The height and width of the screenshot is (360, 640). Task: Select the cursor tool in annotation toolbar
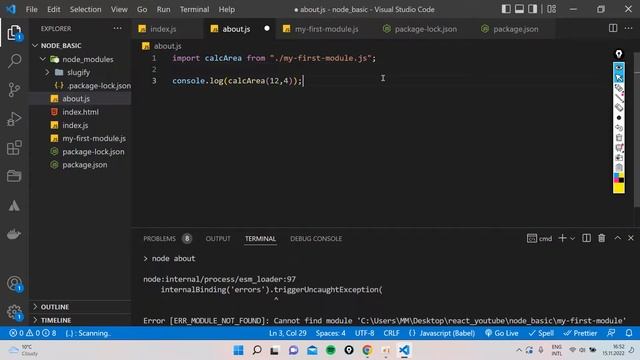[619, 78]
